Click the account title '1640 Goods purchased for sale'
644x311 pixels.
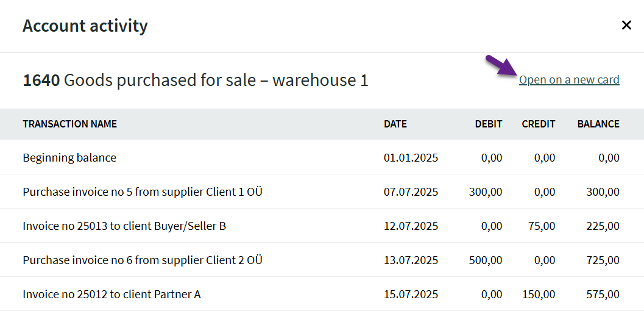[x=196, y=80]
